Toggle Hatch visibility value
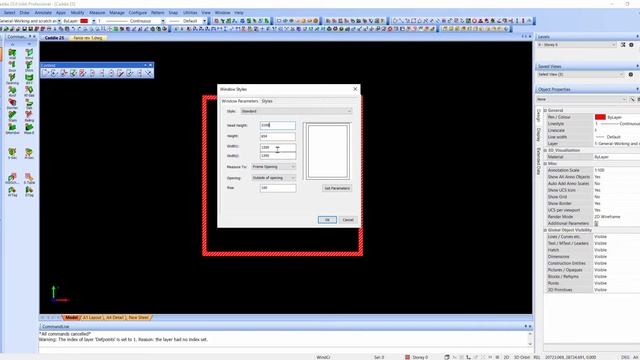Viewport: 640px width, 360px height. pos(616,250)
